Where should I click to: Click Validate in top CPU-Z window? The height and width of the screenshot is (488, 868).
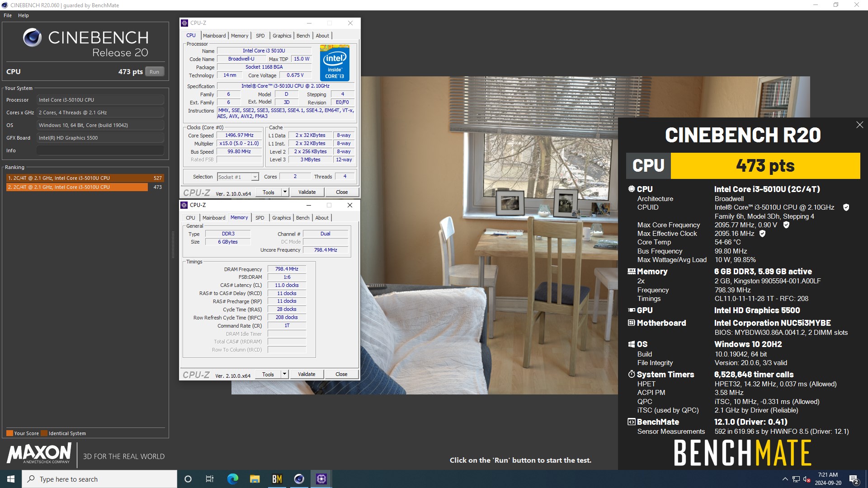click(307, 192)
